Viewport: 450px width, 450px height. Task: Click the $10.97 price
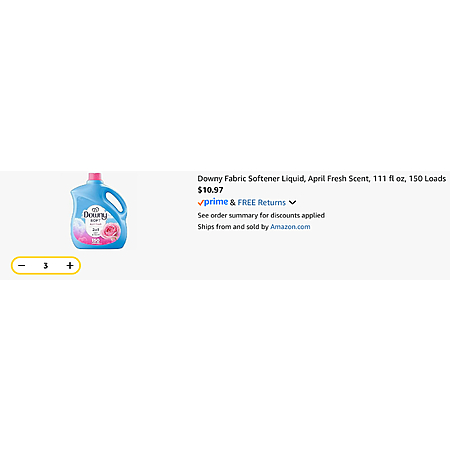point(210,190)
